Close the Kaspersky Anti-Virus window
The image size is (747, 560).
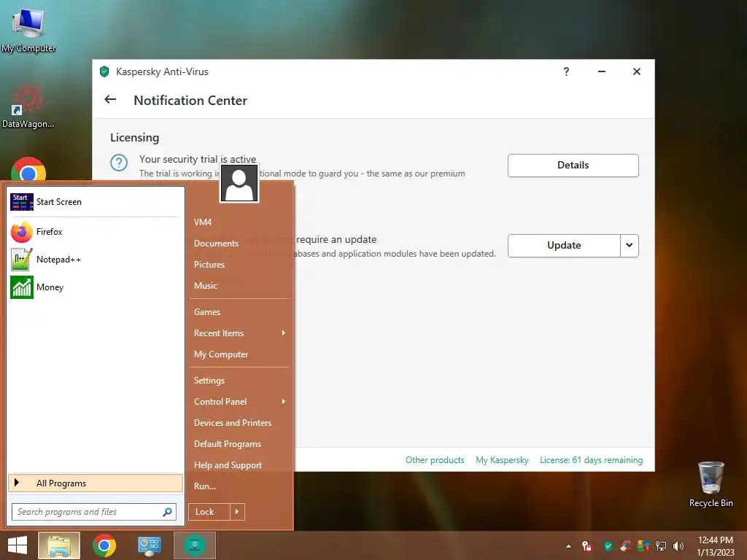tap(636, 71)
